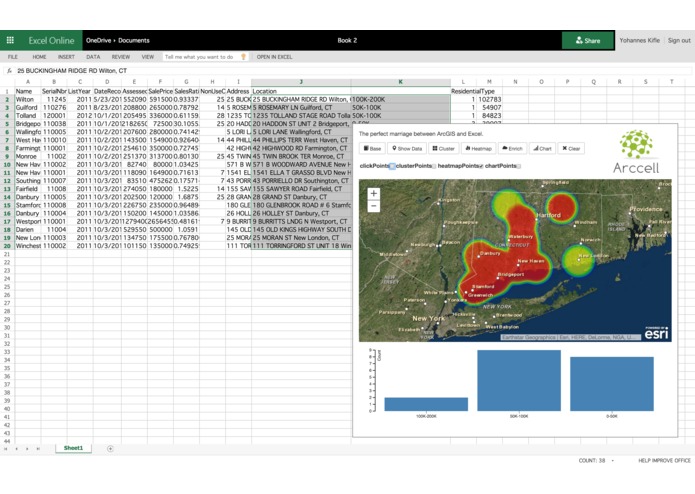The width and height of the screenshot is (695, 494).
Task: Add a new sheet with plus icon
Action: [110, 449]
